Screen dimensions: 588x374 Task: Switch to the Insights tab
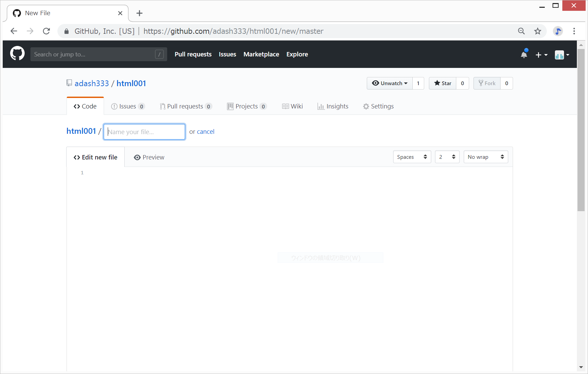333,106
